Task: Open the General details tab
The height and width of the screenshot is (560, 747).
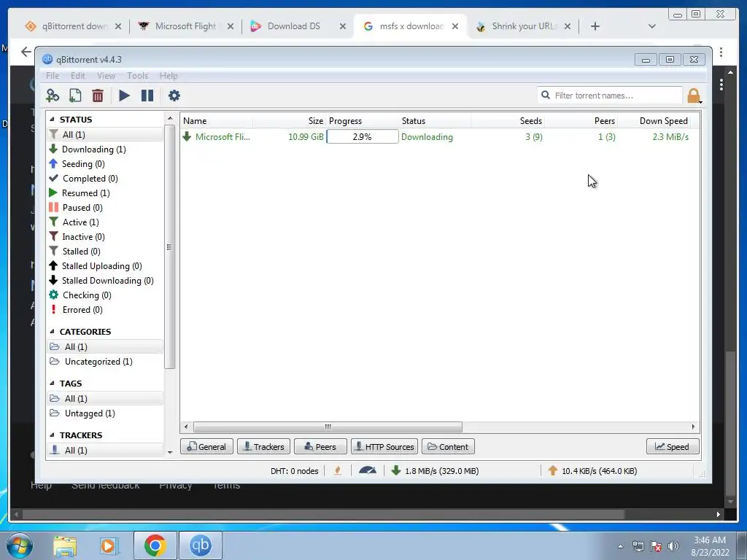Action: tap(206, 447)
